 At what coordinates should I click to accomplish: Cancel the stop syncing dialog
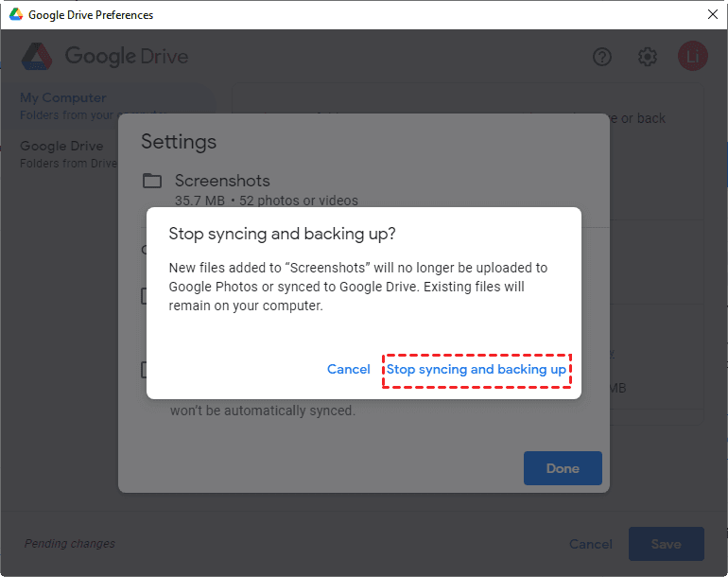point(348,369)
